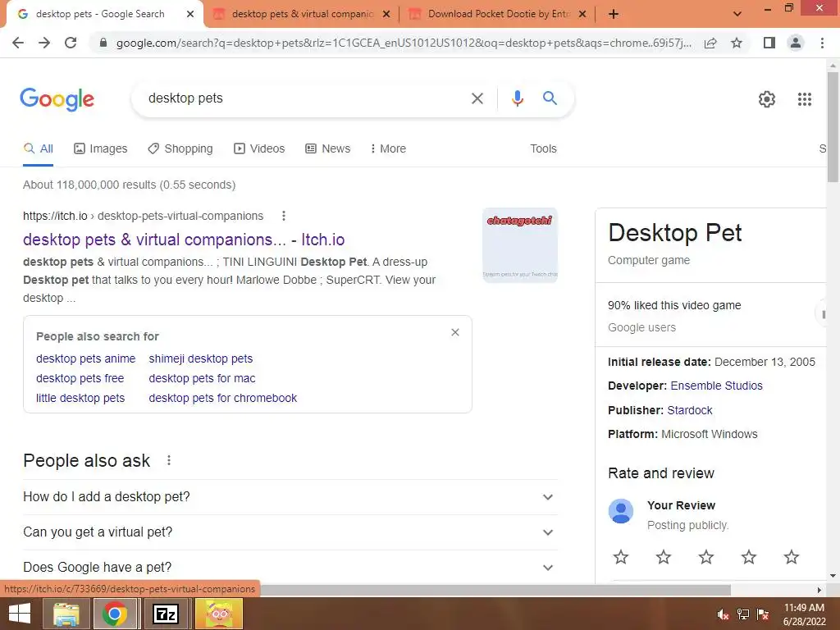Start voice search with the microphone
Image resolution: width=840 pixels, height=630 pixels.
(517, 98)
